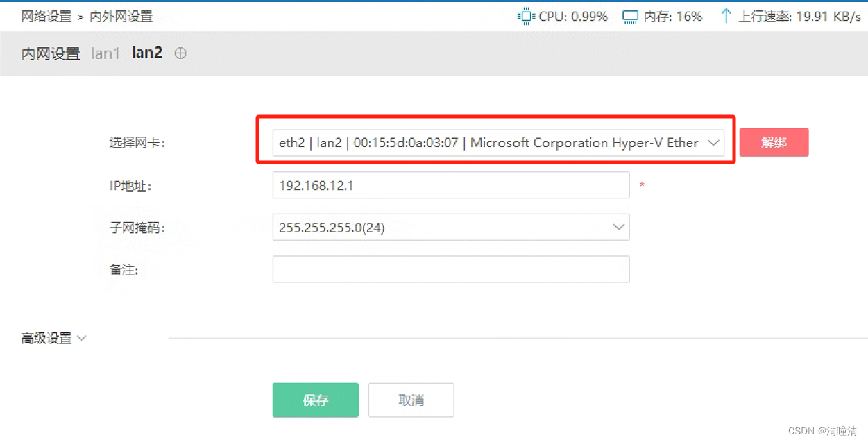The height and width of the screenshot is (442, 868).
Task: Open the network card selection dropdown
Action: (x=498, y=143)
